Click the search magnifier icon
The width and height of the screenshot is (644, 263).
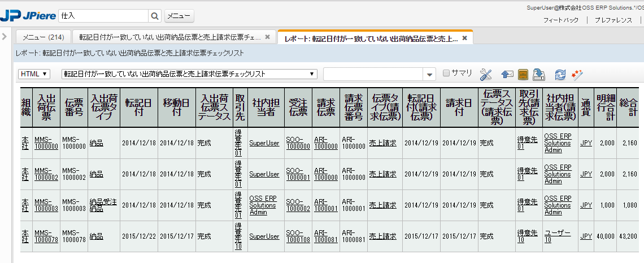click(154, 16)
